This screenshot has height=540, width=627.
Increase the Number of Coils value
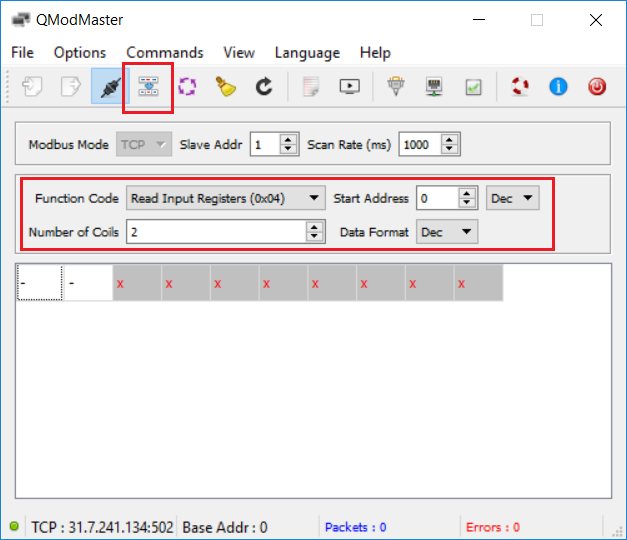click(314, 227)
